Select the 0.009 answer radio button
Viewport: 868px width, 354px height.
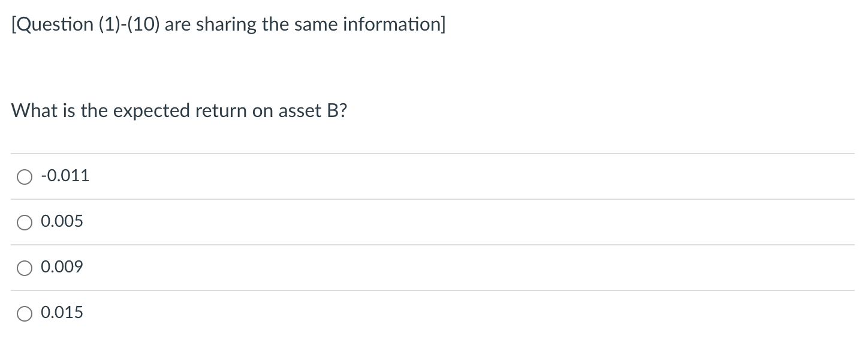coord(25,268)
